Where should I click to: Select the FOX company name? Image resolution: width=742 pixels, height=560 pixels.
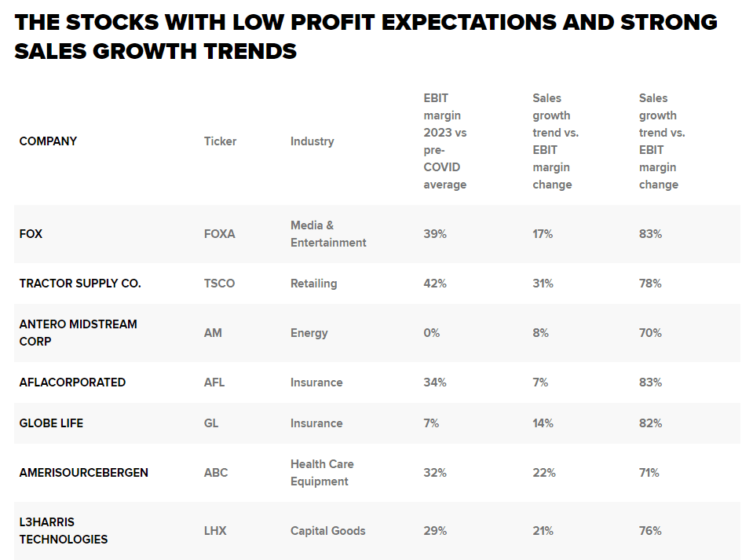(31, 234)
